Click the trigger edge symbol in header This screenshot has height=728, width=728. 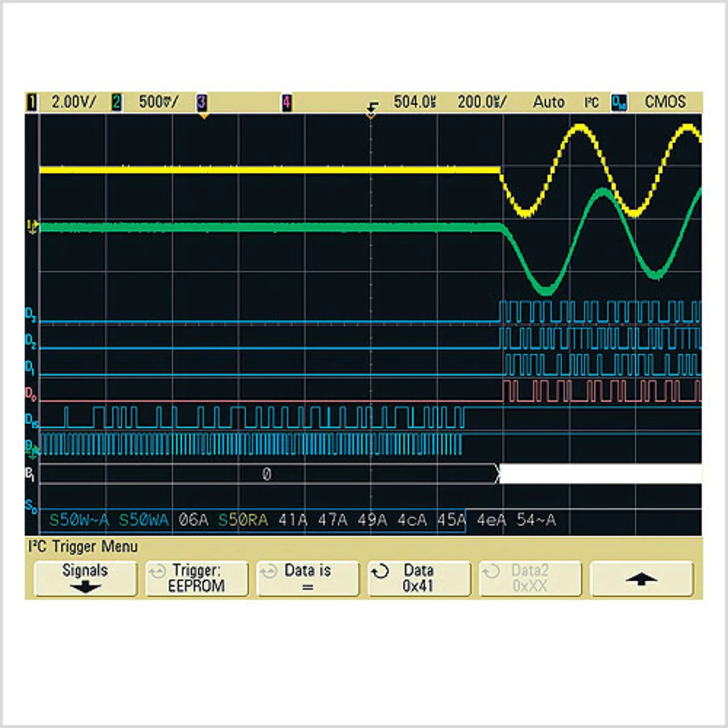[373, 106]
